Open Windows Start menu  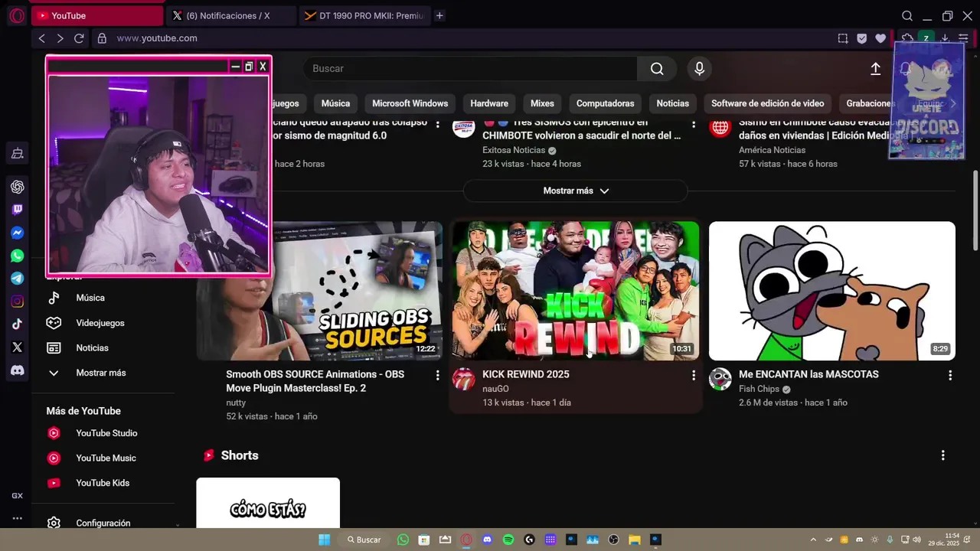324,540
